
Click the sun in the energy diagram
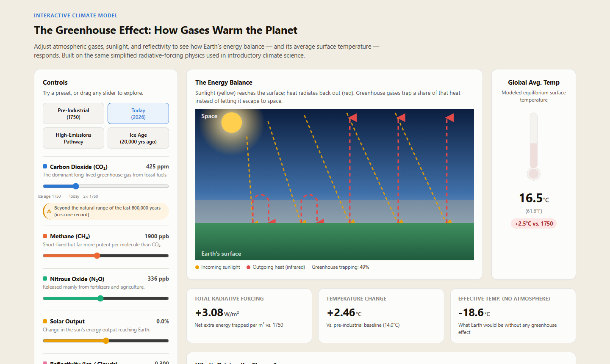[231, 122]
